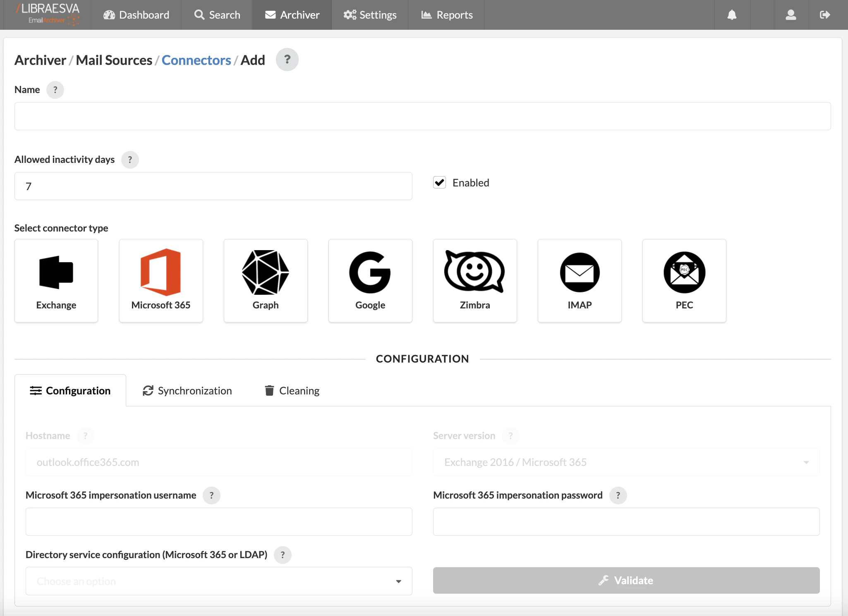Select the Google connector type
Image resolution: width=848 pixels, height=616 pixels.
pyautogui.click(x=370, y=280)
